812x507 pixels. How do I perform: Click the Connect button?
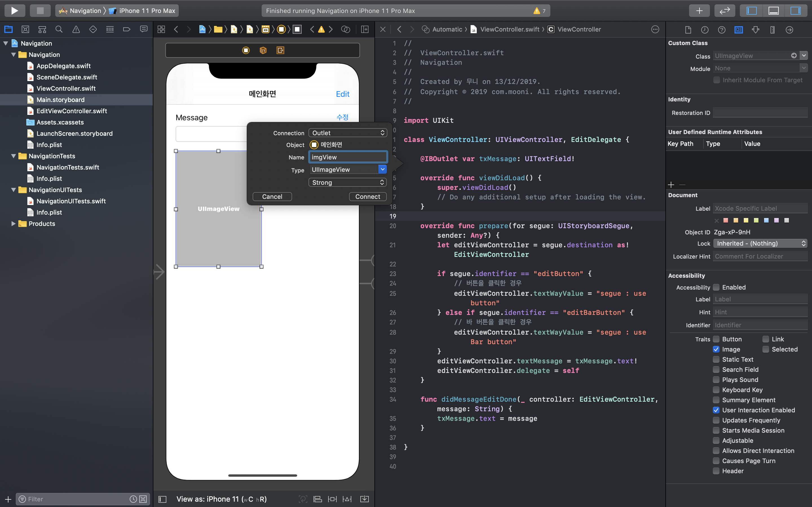[x=367, y=197]
